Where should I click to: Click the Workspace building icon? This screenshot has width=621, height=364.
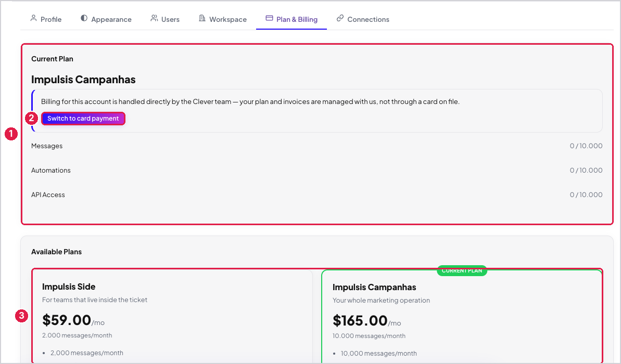[202, 18]
